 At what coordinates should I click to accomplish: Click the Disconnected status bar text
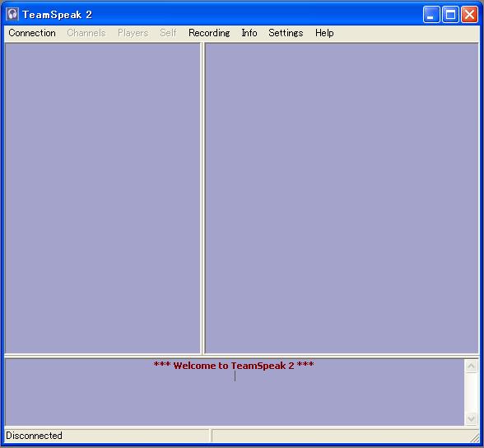click(x=34, y=436)
